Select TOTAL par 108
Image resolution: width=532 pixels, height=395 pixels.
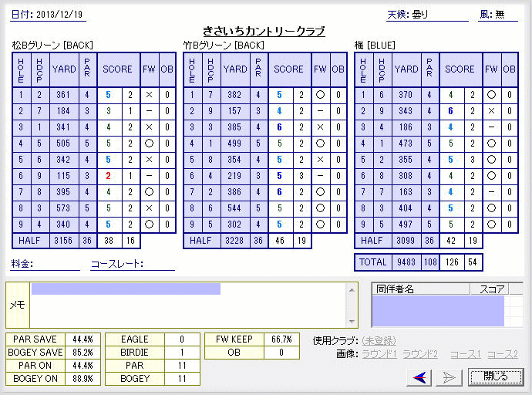(430, 262)
